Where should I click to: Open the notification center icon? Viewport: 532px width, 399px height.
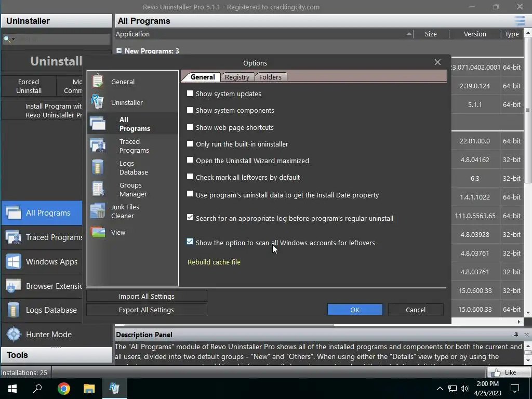(x=515, y=389)
